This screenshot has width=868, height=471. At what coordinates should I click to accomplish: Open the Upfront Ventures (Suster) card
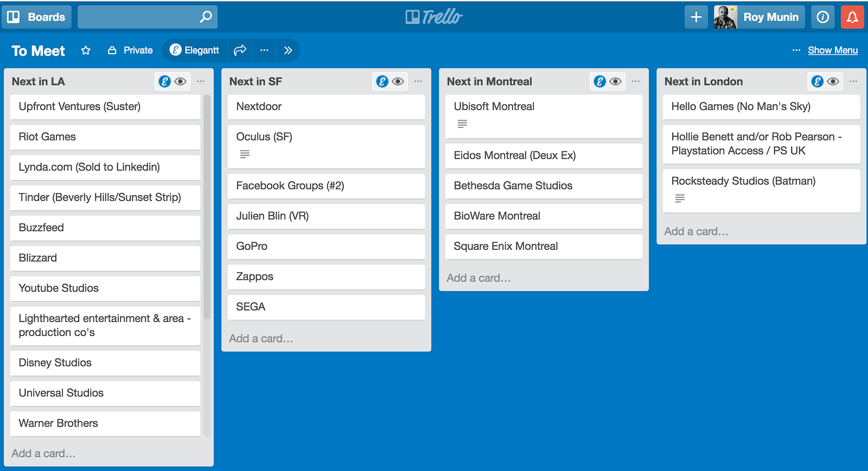105,107
